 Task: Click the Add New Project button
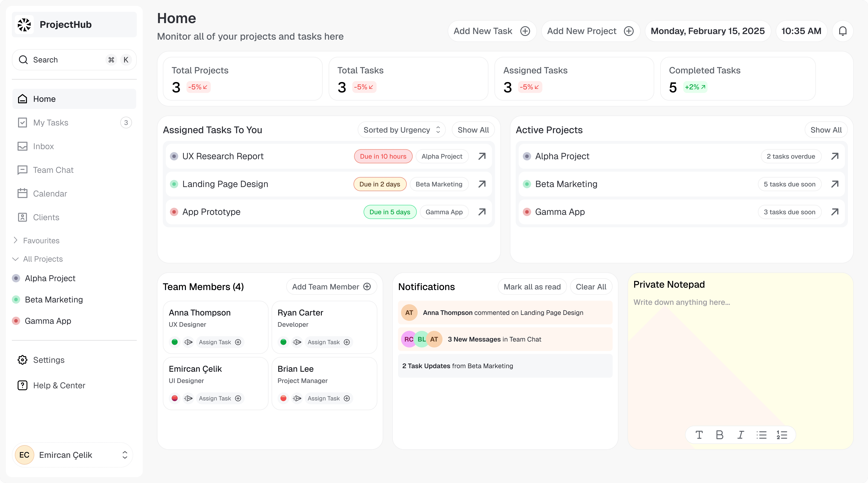(590, 31)
